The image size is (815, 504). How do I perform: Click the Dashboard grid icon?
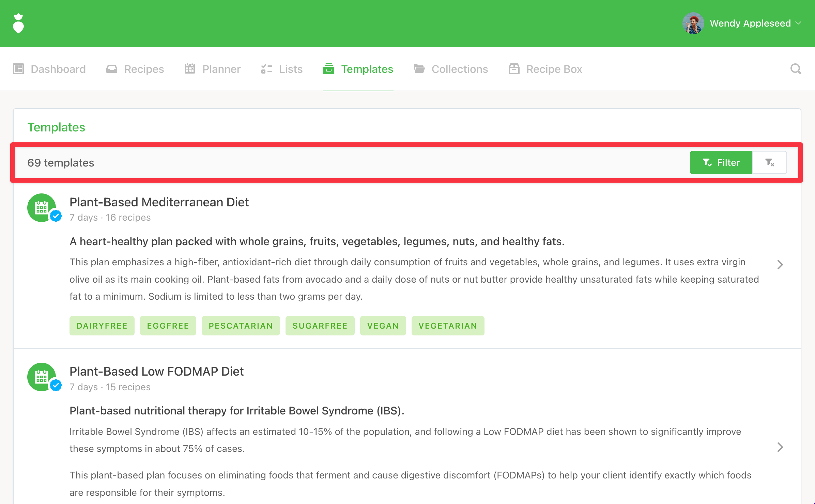(18, 69)
